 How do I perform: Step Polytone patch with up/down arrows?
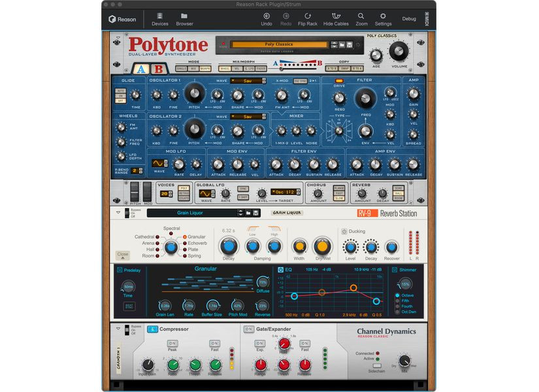coord(334,44)
